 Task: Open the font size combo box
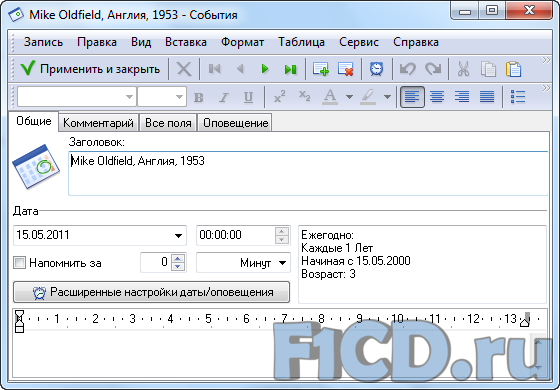pyautogui.click(x=162, y=97)
